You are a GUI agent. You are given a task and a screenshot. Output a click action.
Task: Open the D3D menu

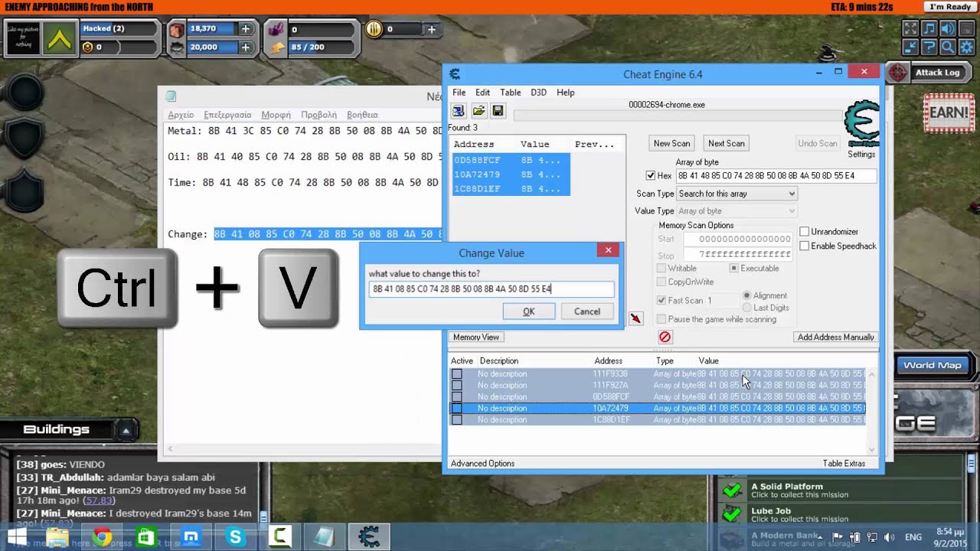(539, 93)
